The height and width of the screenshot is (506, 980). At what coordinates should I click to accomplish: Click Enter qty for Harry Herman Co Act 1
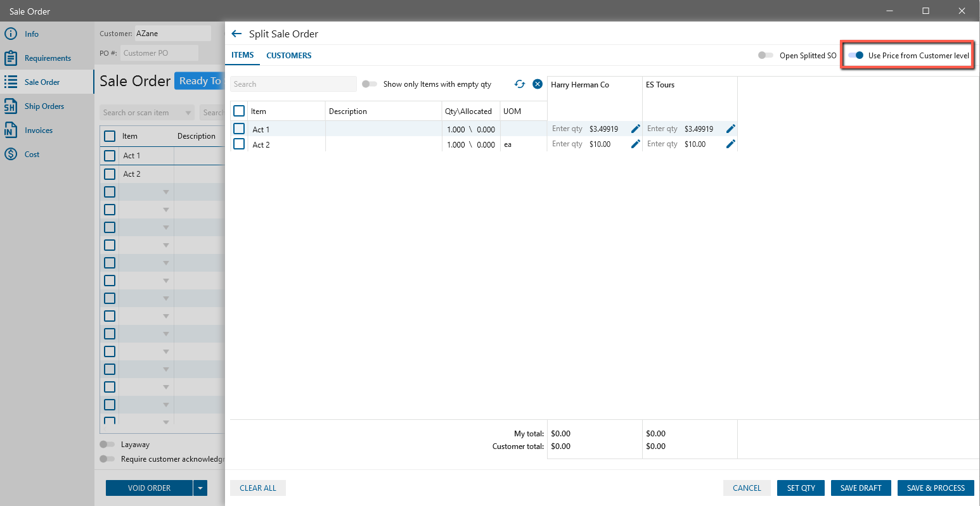click(567, 129)
